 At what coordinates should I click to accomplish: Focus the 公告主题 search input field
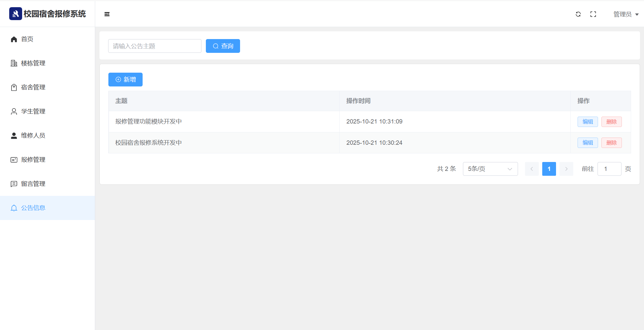pos(155,46)
